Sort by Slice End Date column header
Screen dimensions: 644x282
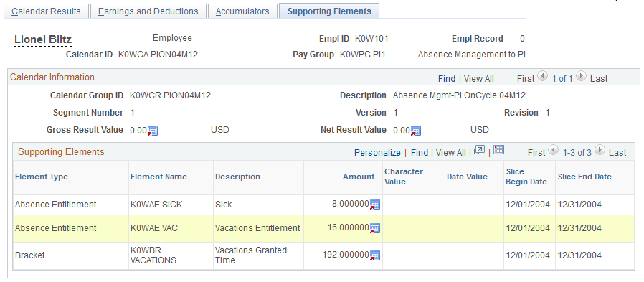(584, 177)
